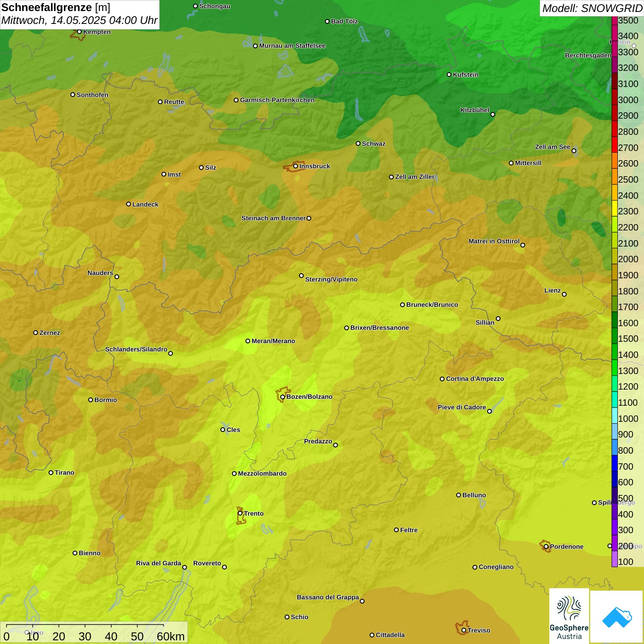
Task: Click the Riva del Garda label
Action: pyautogui.click(x=159, y=563)
